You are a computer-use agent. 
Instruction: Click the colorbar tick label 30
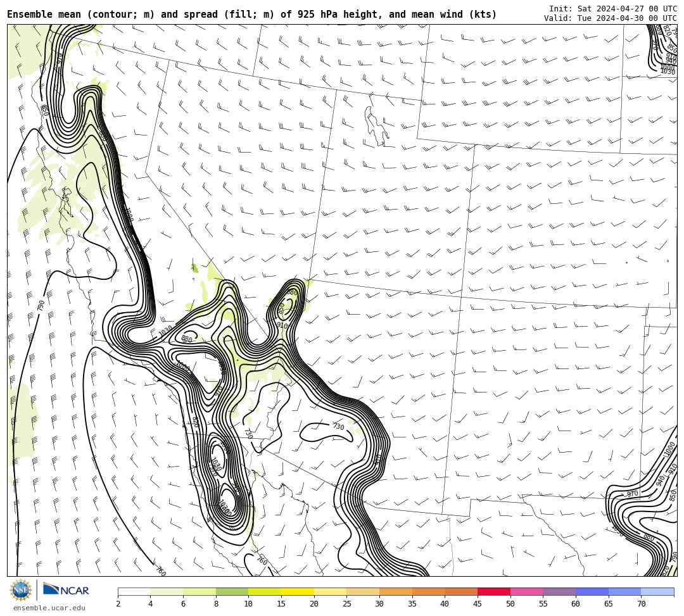379,604
